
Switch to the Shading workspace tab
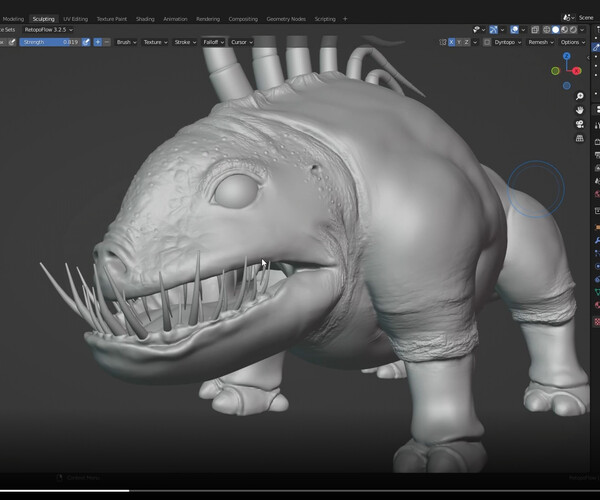pos(145,18)
